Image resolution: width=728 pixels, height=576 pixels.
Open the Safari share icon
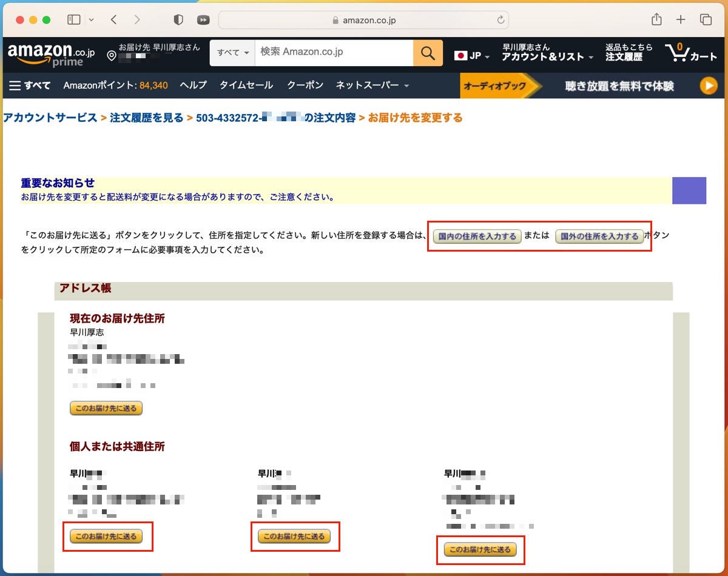pos(656,19)
